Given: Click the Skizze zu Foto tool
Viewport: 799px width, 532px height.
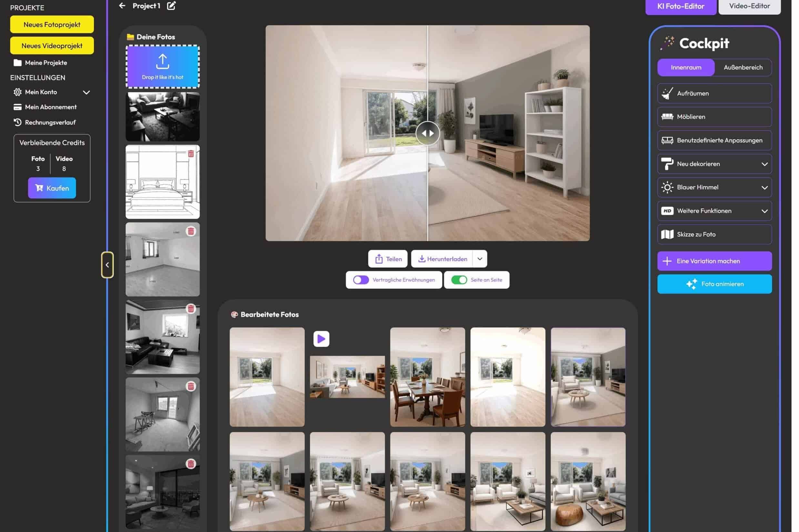Looking at the screenshot, I should (x=714, y=234).
